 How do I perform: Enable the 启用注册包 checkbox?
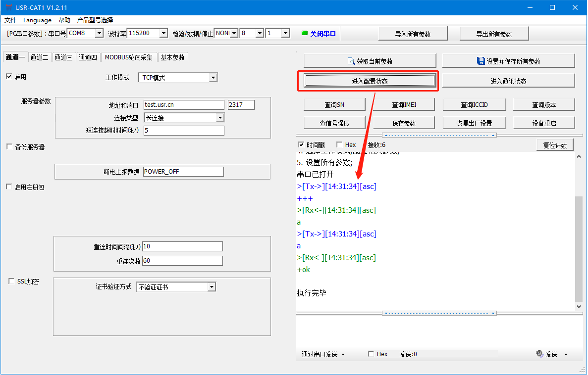tap(9, 187)
